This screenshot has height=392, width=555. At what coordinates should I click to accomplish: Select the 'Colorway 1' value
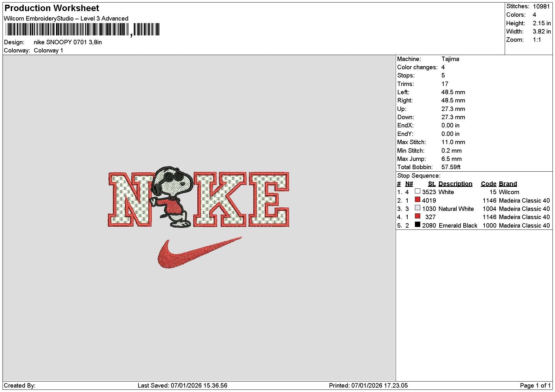click(x=48, y=51)
